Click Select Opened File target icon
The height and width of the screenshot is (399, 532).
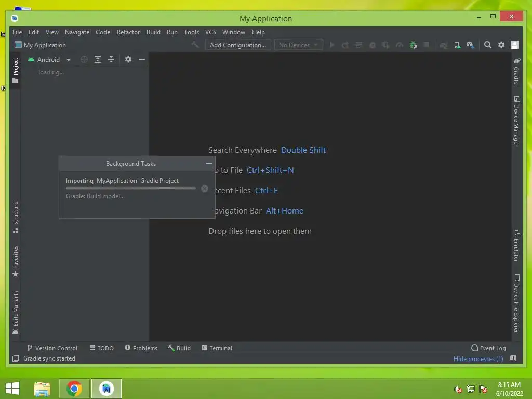(x=84, y=59)
